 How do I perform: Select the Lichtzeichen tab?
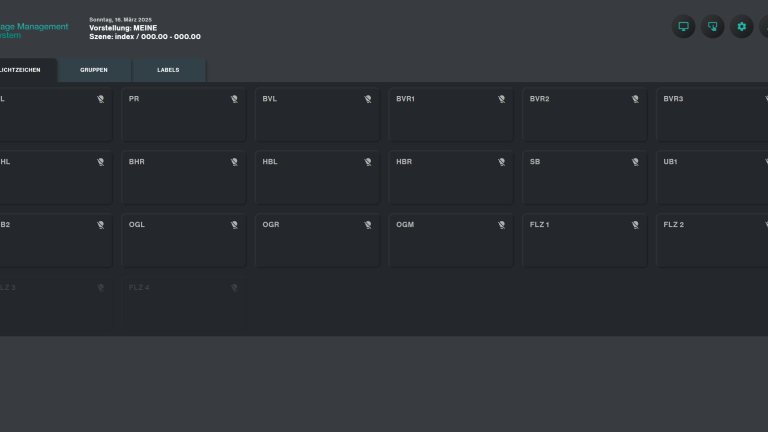22,70
